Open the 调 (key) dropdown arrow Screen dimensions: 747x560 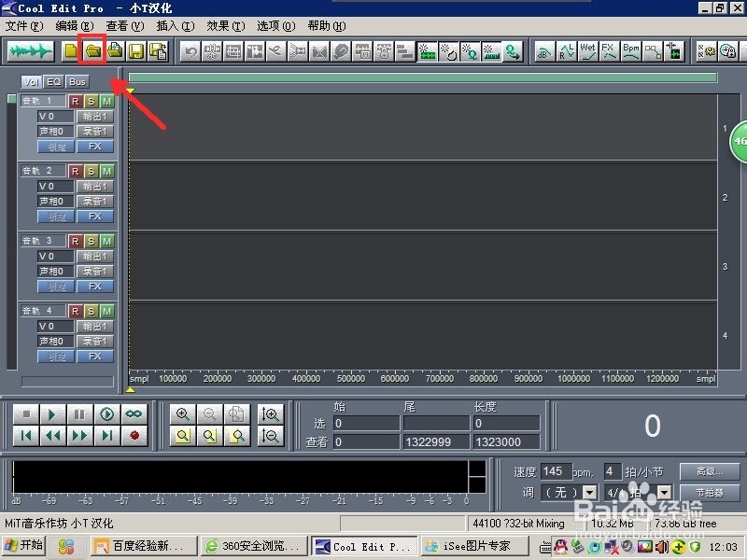(x=590, y=492)
